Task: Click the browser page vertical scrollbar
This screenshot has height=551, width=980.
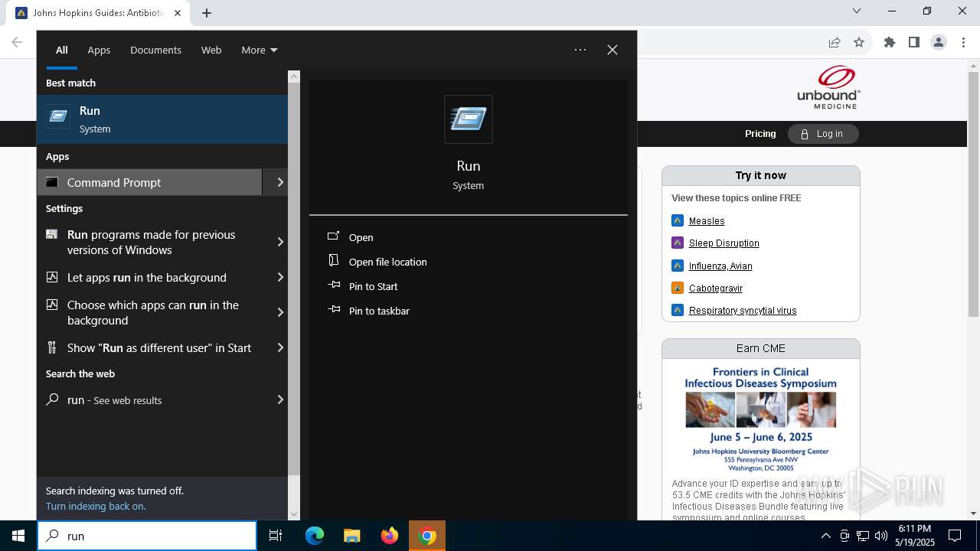Action: coord(973,195)
